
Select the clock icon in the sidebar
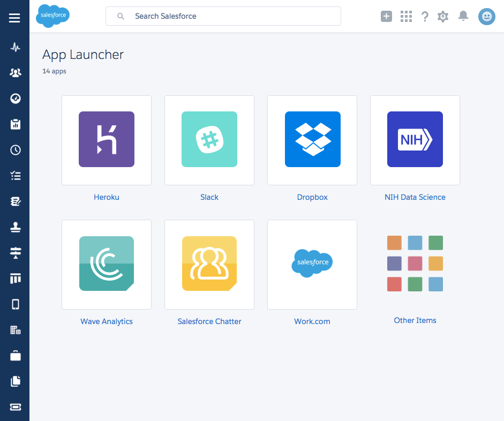click(x=14, y=150)
